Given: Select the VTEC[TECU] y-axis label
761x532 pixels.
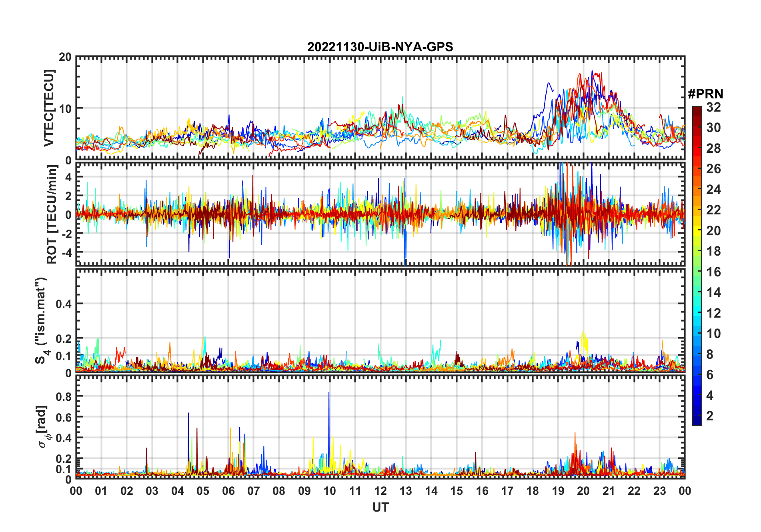Looking at the screenshot, I should [49, 108].
